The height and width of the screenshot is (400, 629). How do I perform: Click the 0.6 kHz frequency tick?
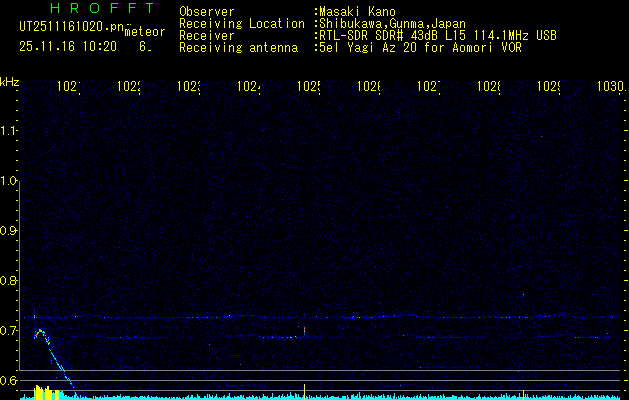pos(9,380)
